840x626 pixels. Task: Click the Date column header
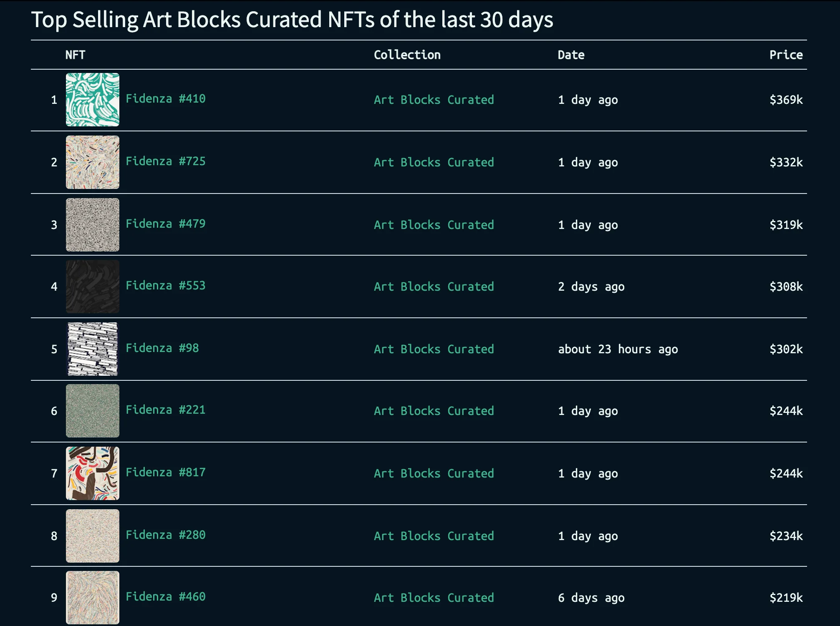pyautogui.click(x=571, y=55)
